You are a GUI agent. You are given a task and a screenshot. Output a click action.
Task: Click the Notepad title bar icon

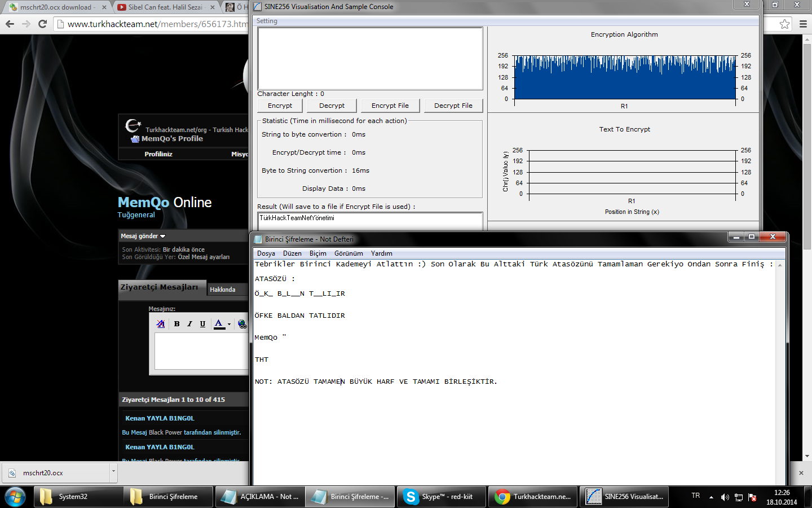click(258, 239)
